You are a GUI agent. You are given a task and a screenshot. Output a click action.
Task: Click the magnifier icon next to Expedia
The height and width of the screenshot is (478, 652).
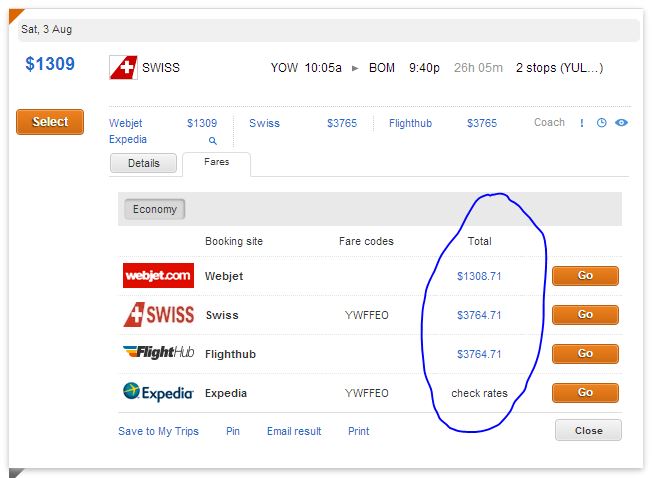(x=212, y=140)
